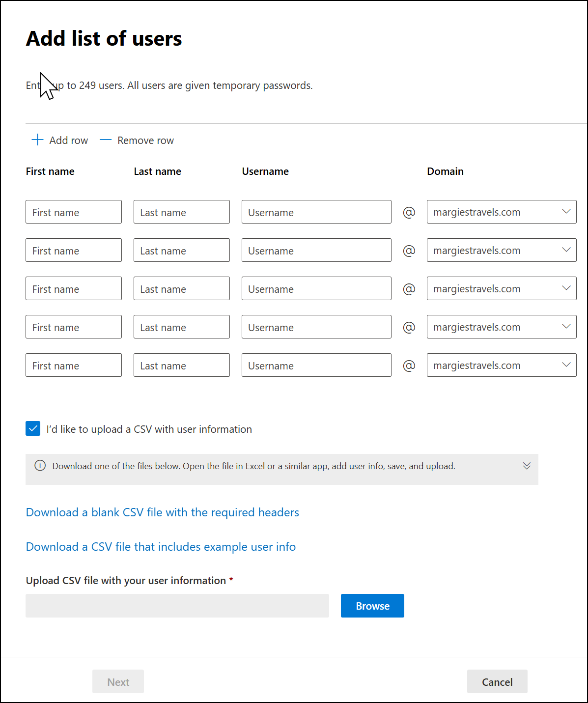Click the minus icon for Remove row

(x=106, y=140)
